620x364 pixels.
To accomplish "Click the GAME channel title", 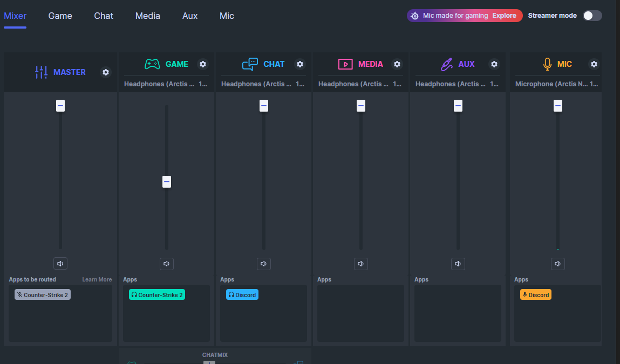I will pyautogui.click(x=177, y=64).
